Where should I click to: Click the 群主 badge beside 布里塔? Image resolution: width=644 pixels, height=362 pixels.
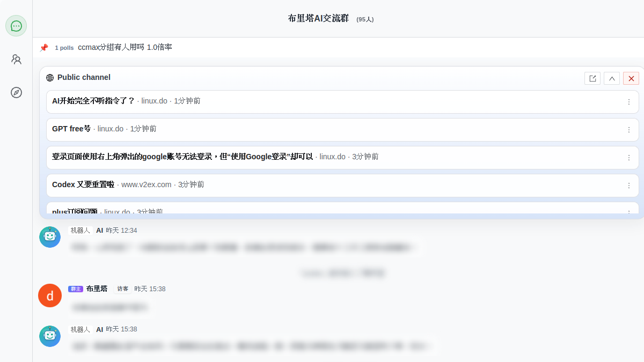point(76,289)
